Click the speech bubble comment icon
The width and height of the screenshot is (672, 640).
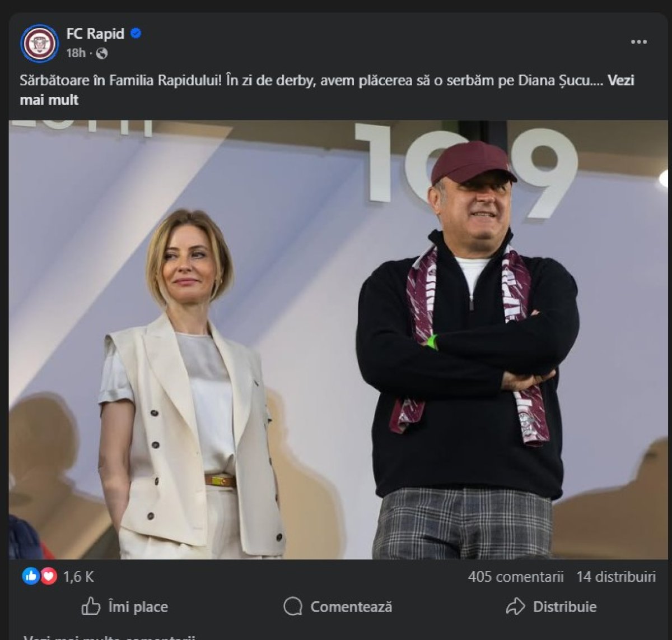[x=292, y=606]
